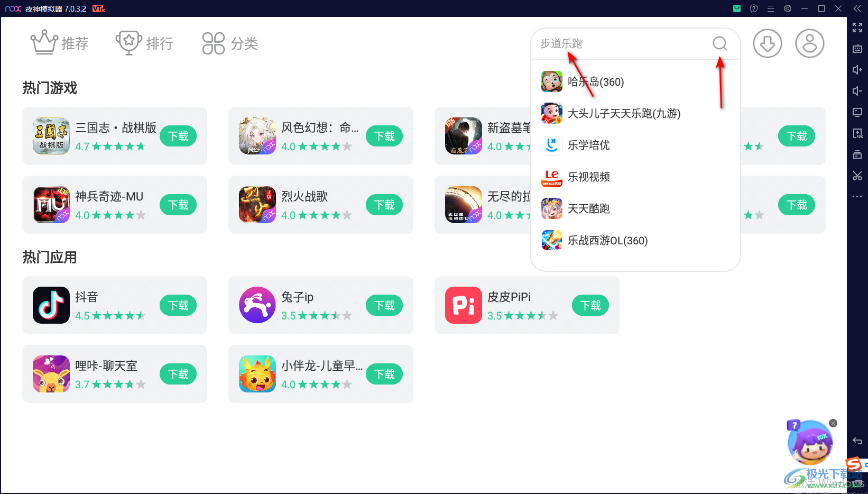
Task: Download the 兔子ip app
Action: coord(384,305)
